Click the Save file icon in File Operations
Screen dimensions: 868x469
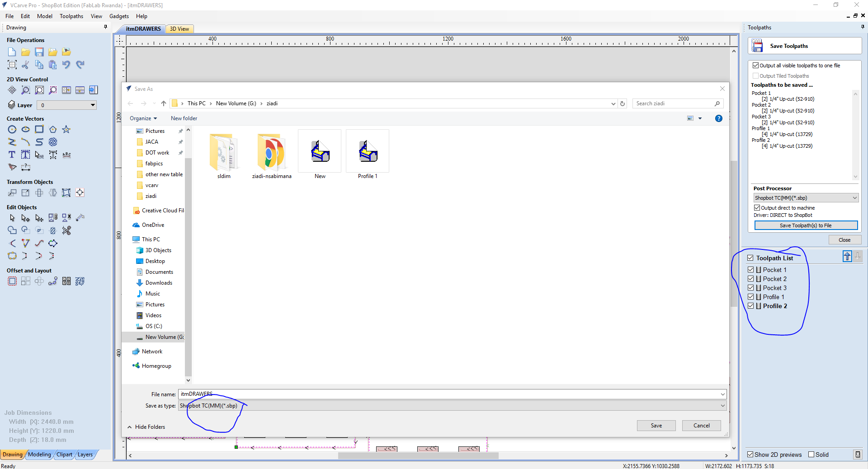coord(39,52)
